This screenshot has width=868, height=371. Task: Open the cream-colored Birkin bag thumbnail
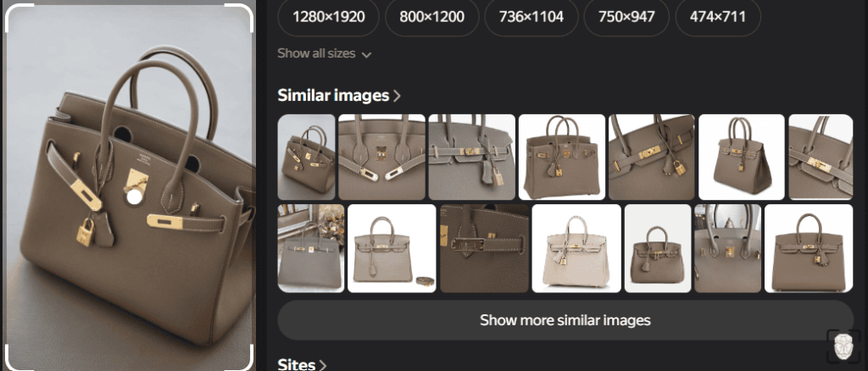[576, 248]
